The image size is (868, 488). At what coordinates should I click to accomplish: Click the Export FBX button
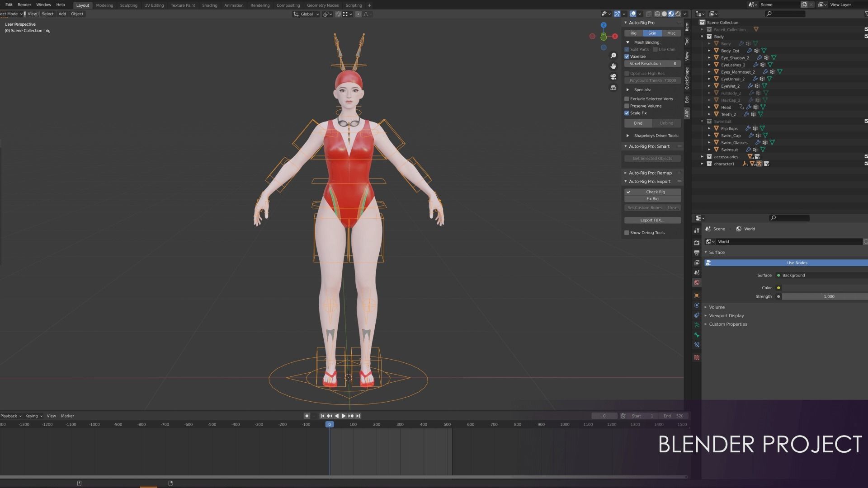652,221
